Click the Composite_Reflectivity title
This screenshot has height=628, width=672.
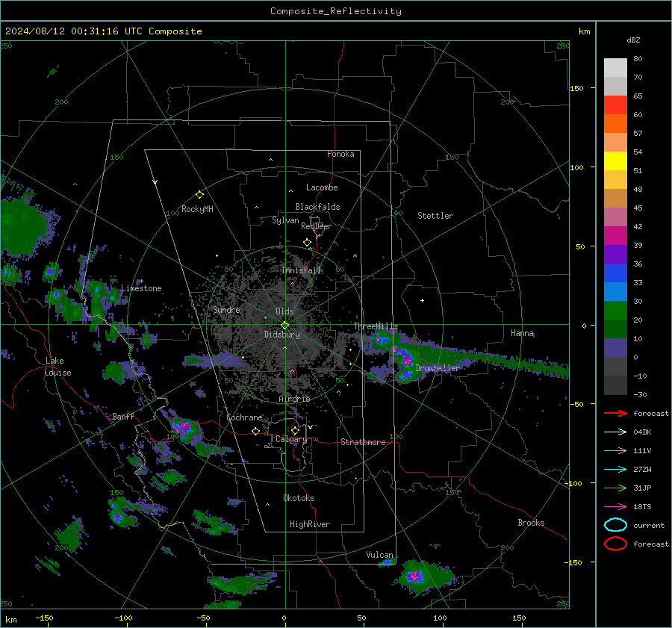(336, 11)
